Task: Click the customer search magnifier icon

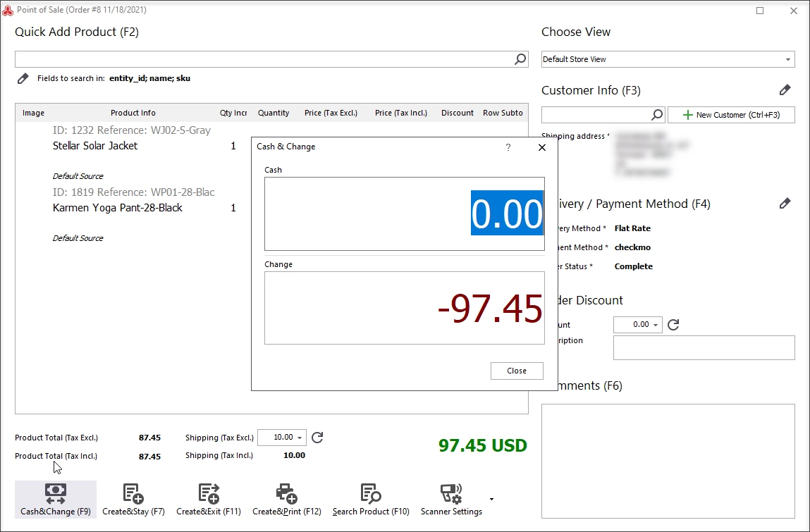Action: point(656,115)
